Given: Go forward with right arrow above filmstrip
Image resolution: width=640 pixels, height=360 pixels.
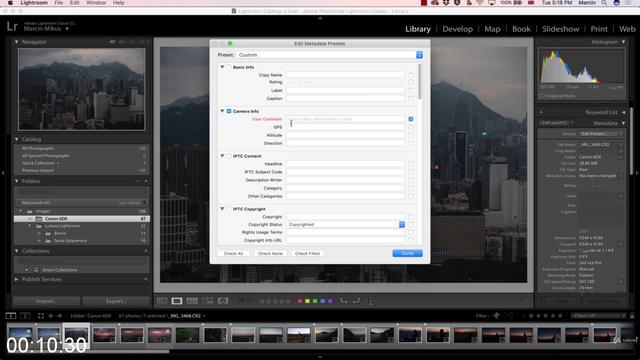Looking at the screenshot, I should (60, 316).
